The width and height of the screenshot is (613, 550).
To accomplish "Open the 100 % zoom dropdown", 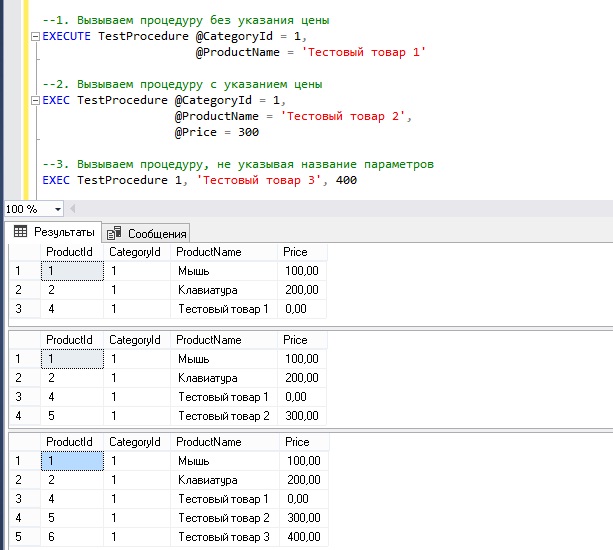I will point(58,209).
